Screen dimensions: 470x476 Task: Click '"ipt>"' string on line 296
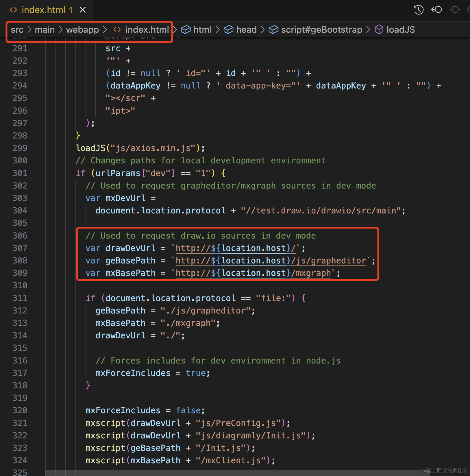120,111
